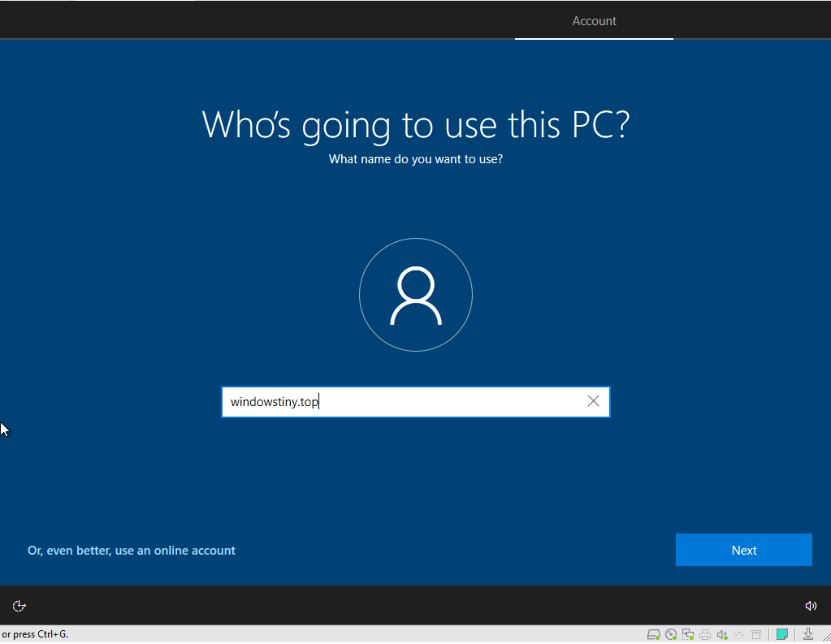Open VMware network adapter status icon
The height and width of the screenshot is (644, 831).
688,634
